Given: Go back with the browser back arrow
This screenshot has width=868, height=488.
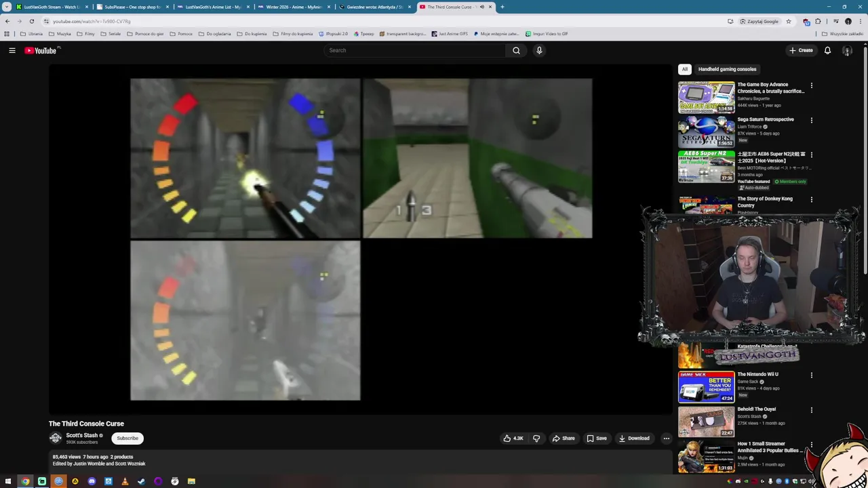Looking at the screenshot, I should [7, 21].
